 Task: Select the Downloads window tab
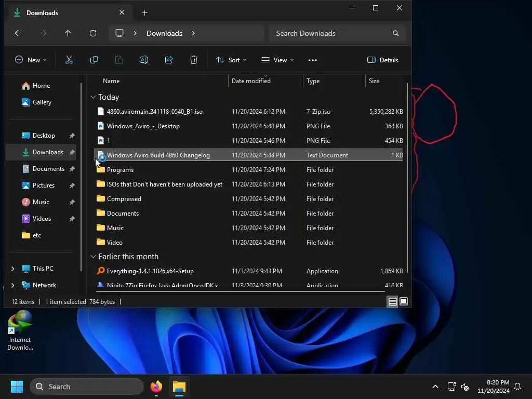69,13
